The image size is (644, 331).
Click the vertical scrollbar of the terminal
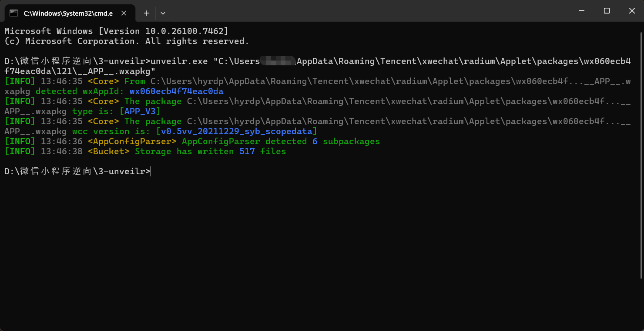(641, 155)
